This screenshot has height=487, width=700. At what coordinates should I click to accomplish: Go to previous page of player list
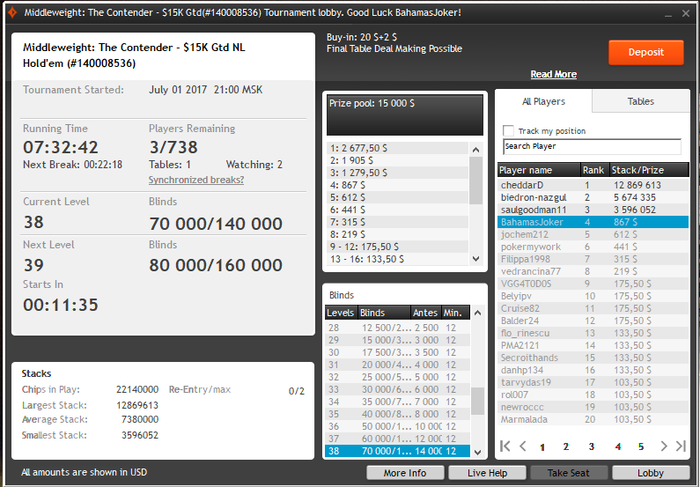(523, 446)
